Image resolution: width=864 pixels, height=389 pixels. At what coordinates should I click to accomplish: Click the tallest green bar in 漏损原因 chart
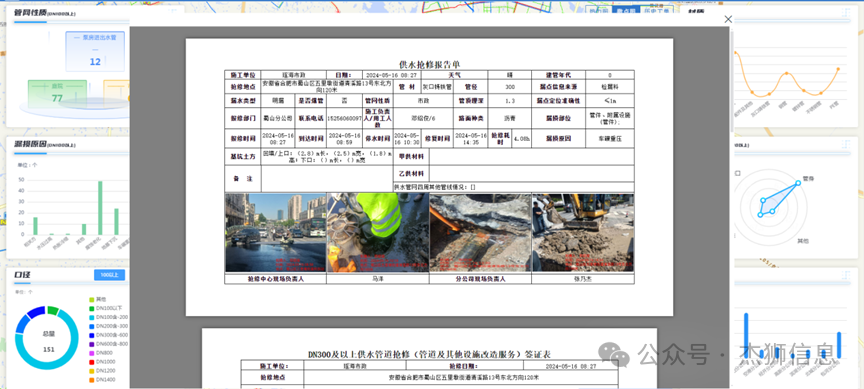100,208
